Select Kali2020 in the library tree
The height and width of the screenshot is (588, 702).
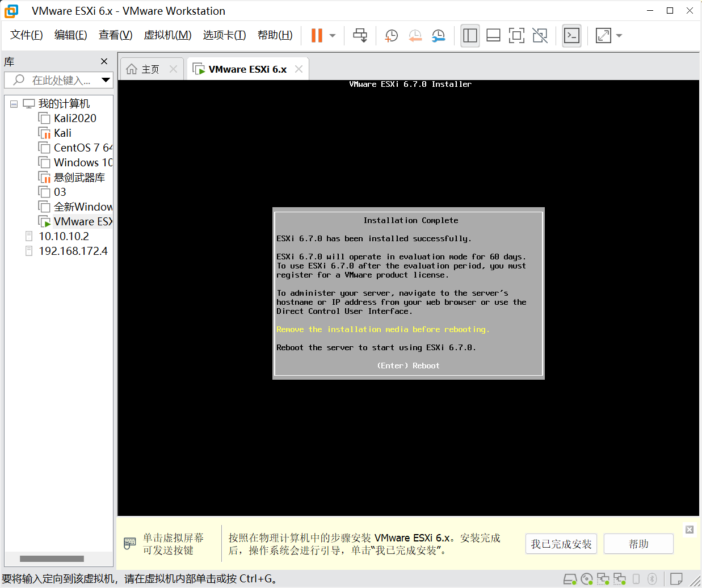tap(75, 118)
